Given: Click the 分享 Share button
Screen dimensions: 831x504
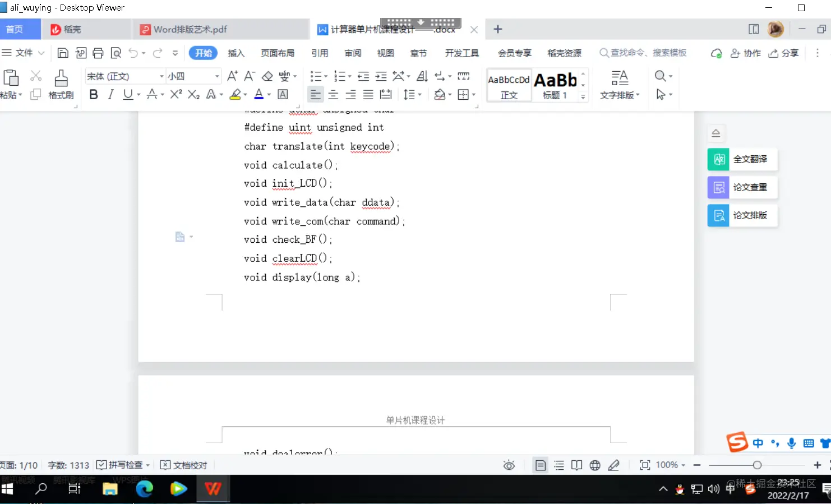Looking at the screenshot, I should coord(783,53).
